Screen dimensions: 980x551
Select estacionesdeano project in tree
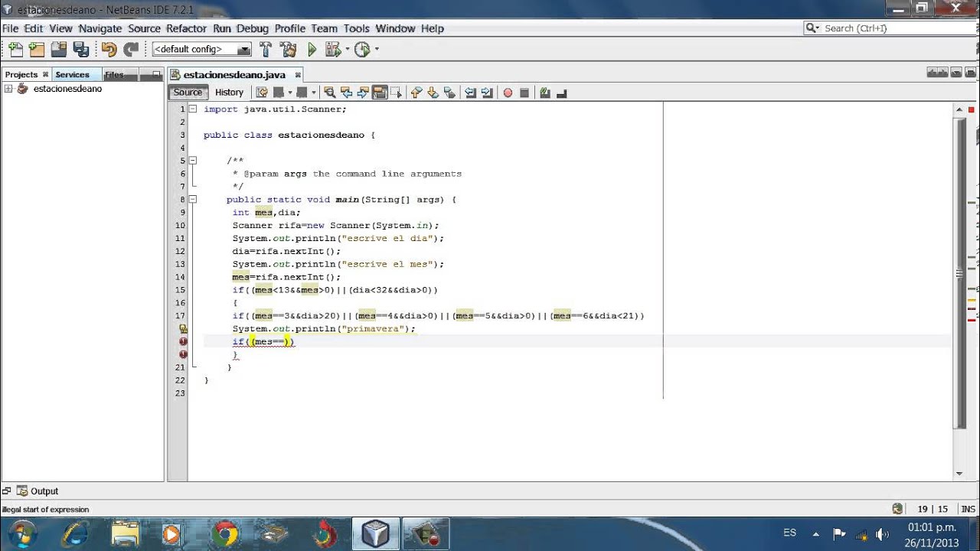pyautogui.click(x=67, y=89)
